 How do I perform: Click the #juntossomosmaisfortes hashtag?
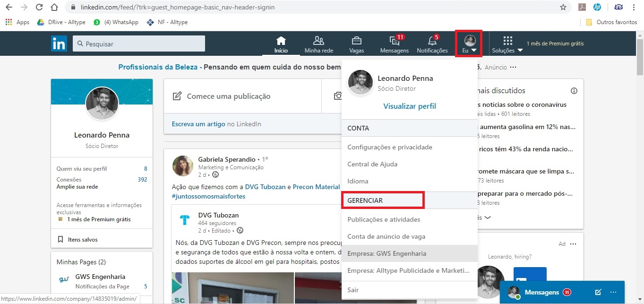(208, 196)
